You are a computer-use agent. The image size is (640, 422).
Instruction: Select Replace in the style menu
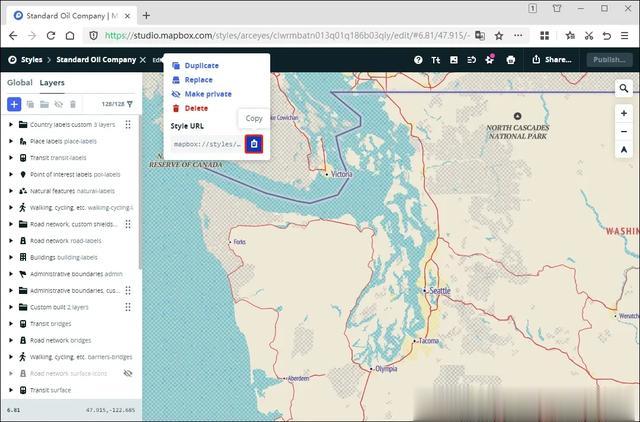click(x=198, y=80)
